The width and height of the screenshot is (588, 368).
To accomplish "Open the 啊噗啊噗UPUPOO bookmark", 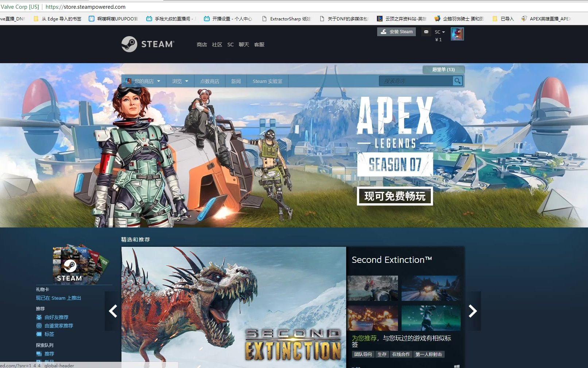I will [113, 19].
